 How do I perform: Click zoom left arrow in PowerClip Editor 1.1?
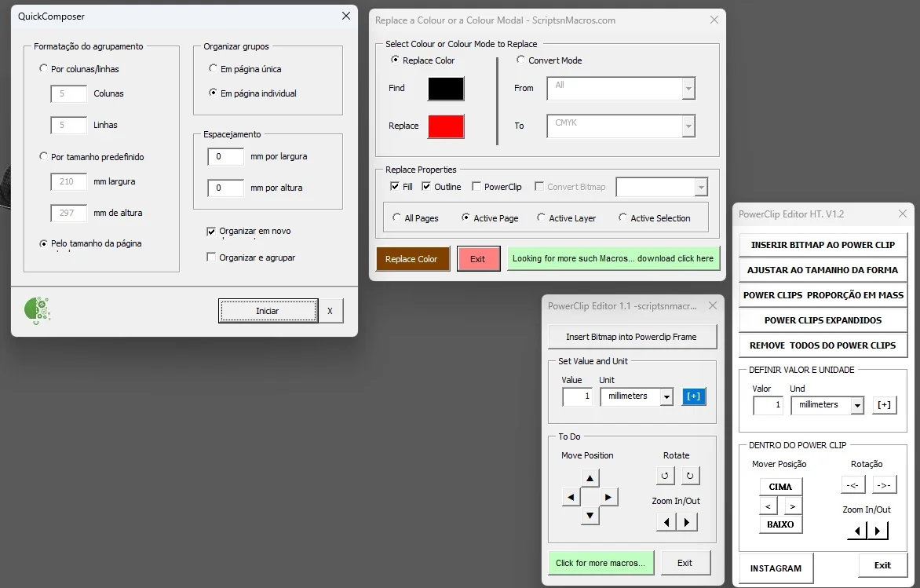coord(666,522)
